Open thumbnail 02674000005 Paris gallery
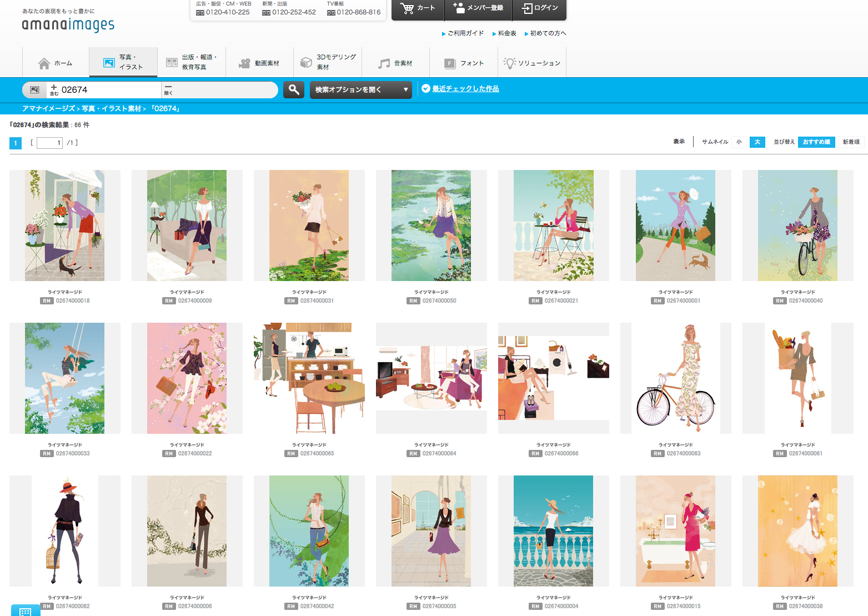This screenshot has width=868, height=616. coord(432,531)
